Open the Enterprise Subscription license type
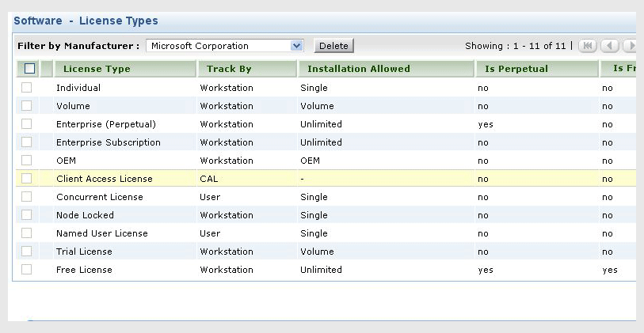 [x=108, y=142]
